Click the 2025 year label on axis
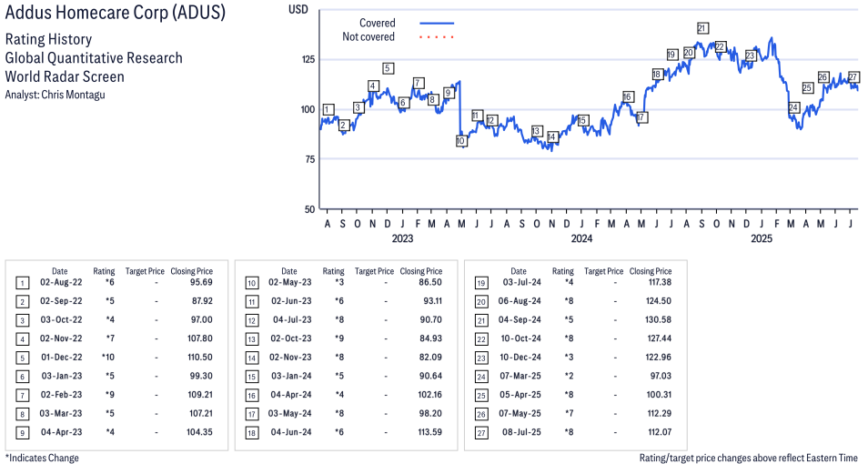This screenshot has width=868, height=464. click(x=762, y=238)
